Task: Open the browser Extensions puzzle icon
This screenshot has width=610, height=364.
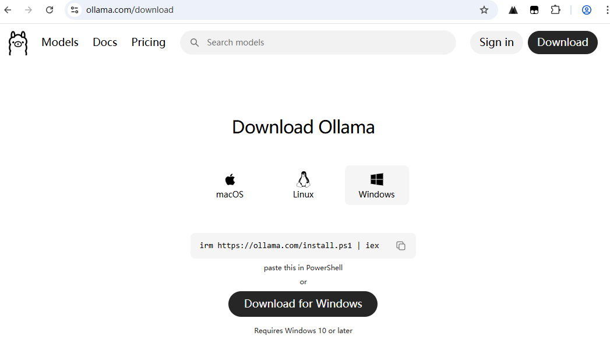Action: point(555,10)
